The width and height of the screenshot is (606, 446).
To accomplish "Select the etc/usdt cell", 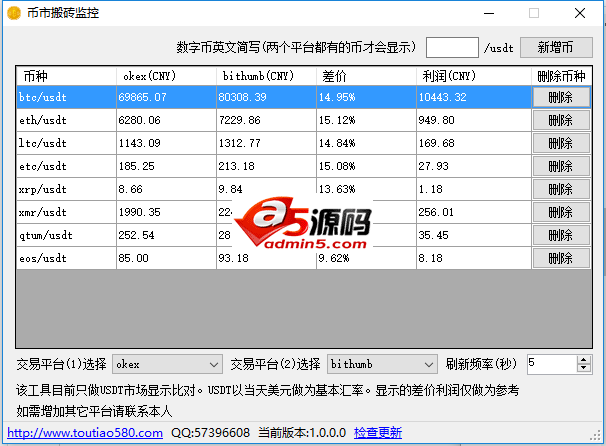I will coord(66,166).
